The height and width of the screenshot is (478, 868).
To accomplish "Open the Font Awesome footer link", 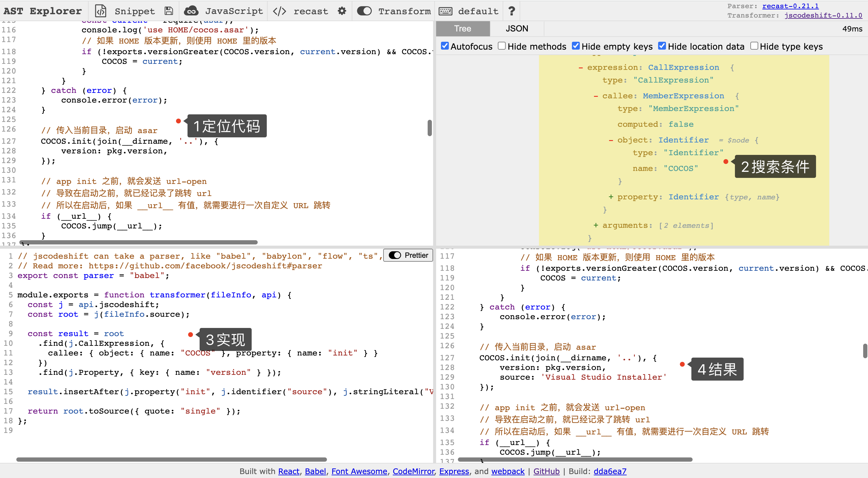I will pos(359,471).
